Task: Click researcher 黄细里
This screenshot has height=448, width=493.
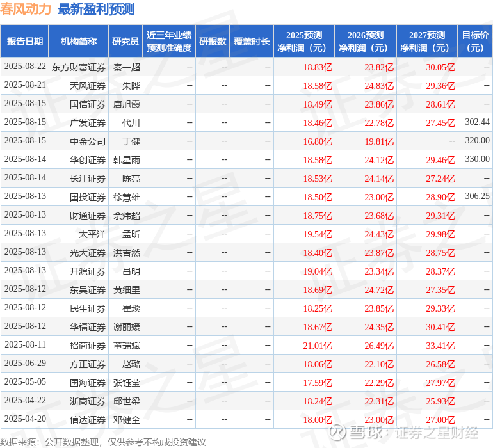Action: tap(127, 290)
